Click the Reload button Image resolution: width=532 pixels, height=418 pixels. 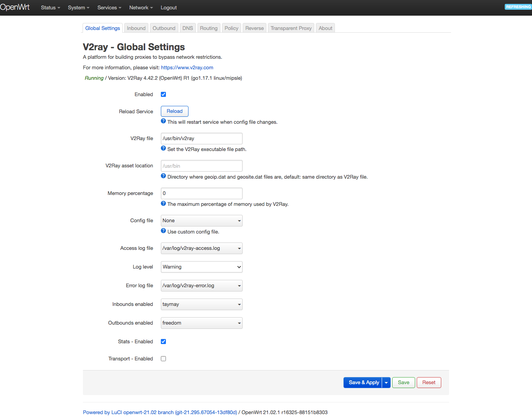point(174,111)
